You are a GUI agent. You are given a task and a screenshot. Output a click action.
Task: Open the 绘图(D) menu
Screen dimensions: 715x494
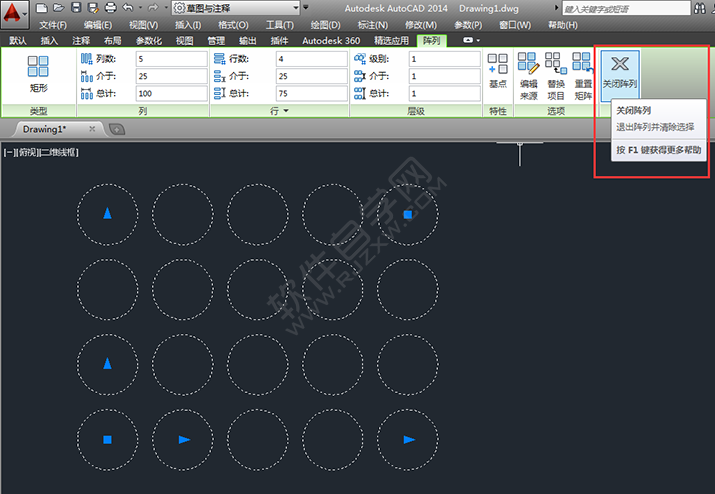[325, 25]
